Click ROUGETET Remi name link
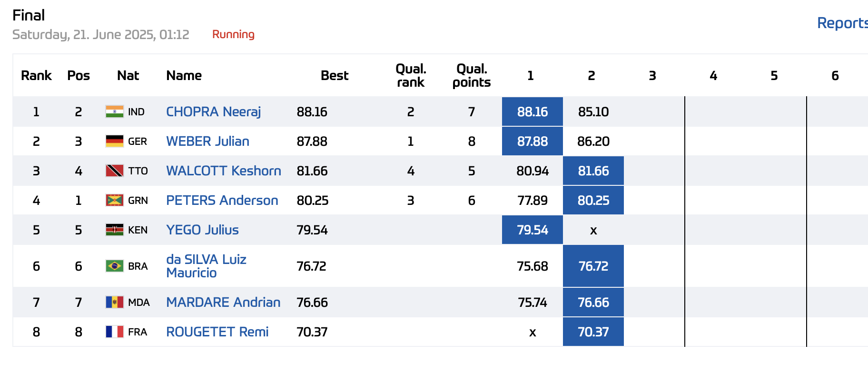 click(217, 332)
